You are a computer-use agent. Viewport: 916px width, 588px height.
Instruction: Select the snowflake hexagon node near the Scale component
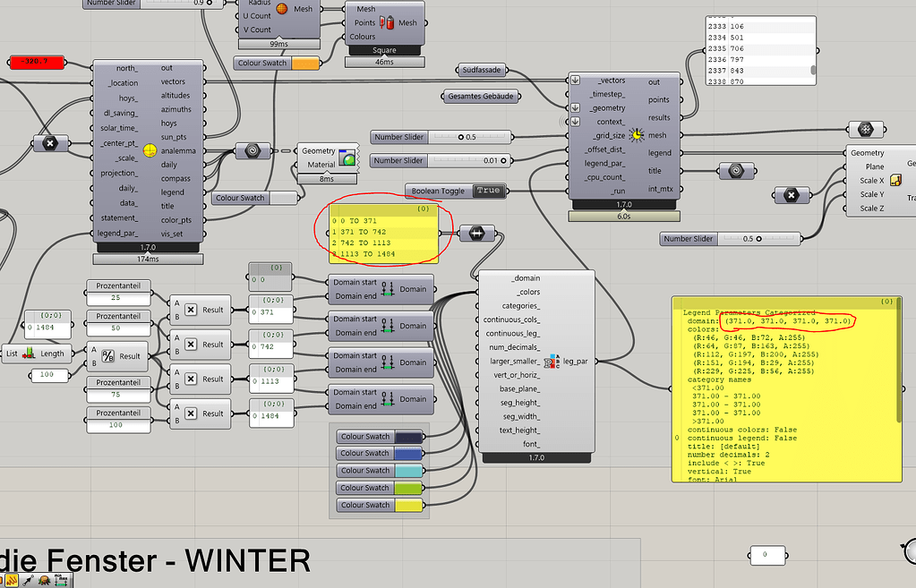point(865,130)
